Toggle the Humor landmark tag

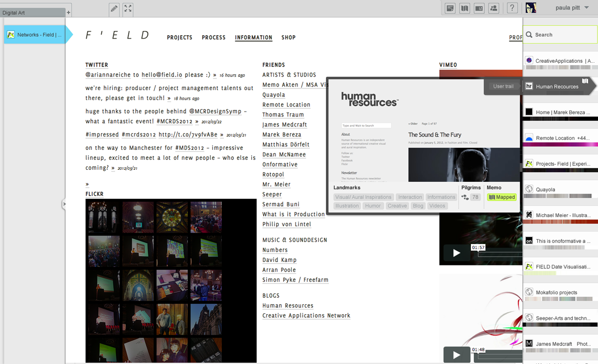pos(373,206)
